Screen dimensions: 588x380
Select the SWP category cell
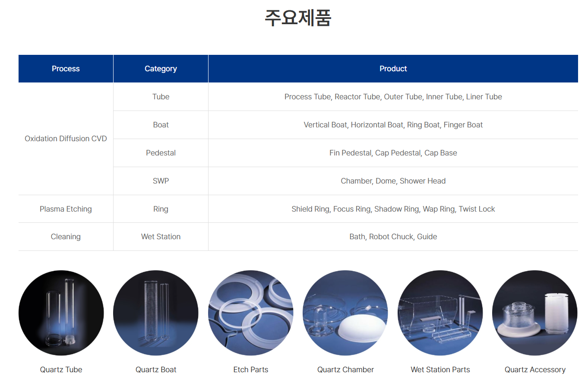(161, 181)
